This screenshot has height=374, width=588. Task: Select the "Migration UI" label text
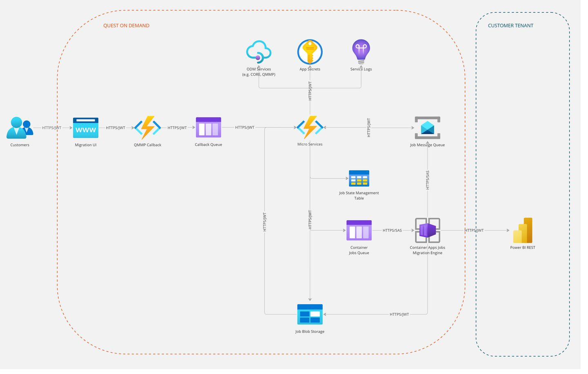click(86, 145)
